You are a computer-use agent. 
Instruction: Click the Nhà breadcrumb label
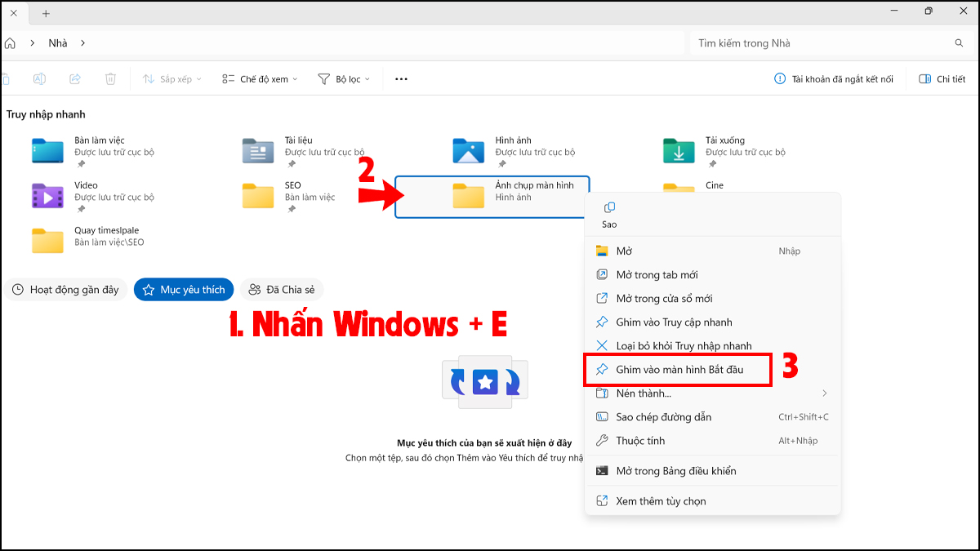coord(57,43)
